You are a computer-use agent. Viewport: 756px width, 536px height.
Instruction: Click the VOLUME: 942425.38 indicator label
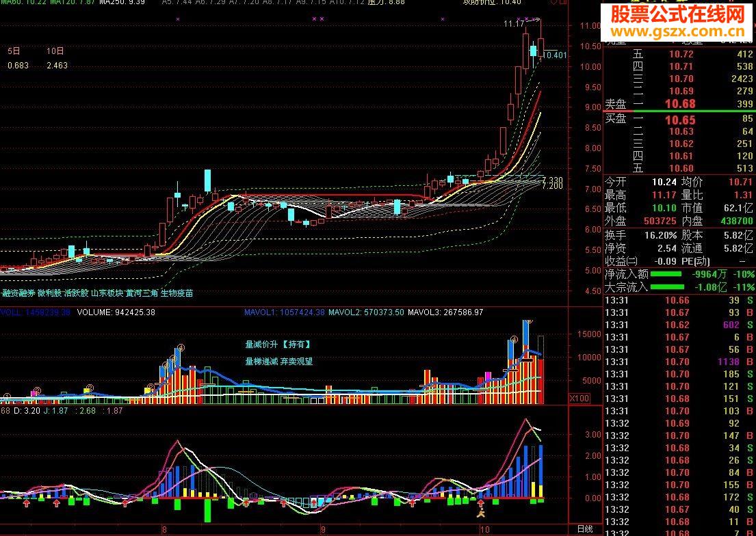[116, 312]
